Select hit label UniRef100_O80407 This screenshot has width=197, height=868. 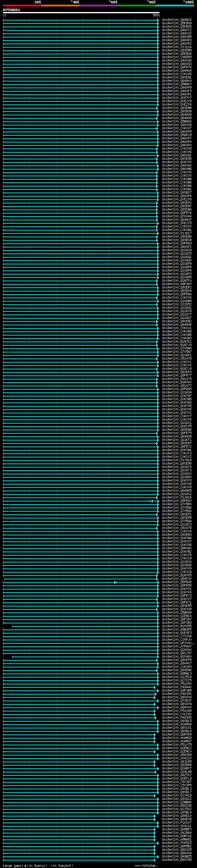pos(177,664)
